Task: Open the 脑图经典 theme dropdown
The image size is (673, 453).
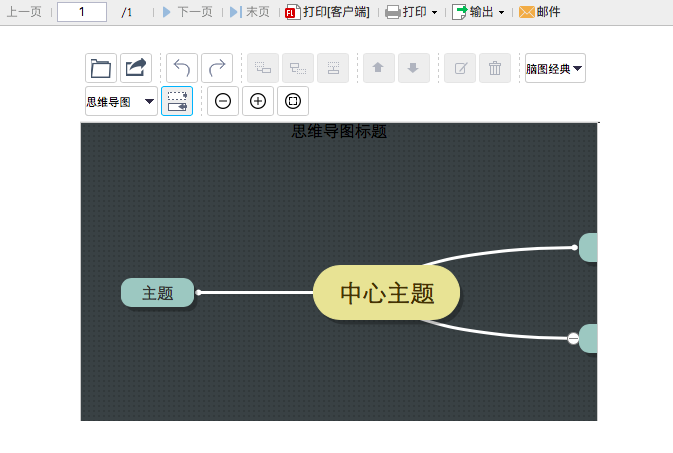Action: pyautogui.click(x=555, y=68)
